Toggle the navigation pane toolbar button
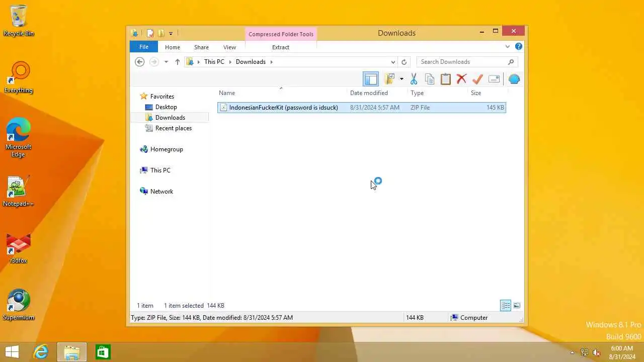The width and height of the screenshot is (644, 362). click(x=371, y=79)
